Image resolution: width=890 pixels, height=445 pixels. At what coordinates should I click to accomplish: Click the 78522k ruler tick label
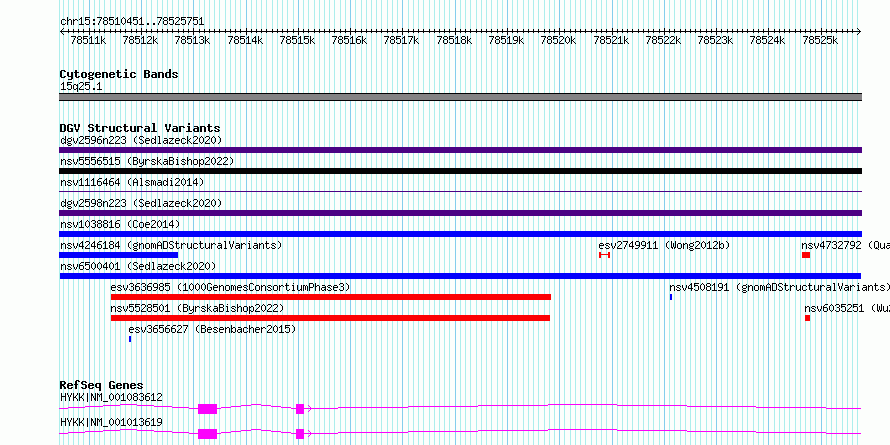point(664,40)
